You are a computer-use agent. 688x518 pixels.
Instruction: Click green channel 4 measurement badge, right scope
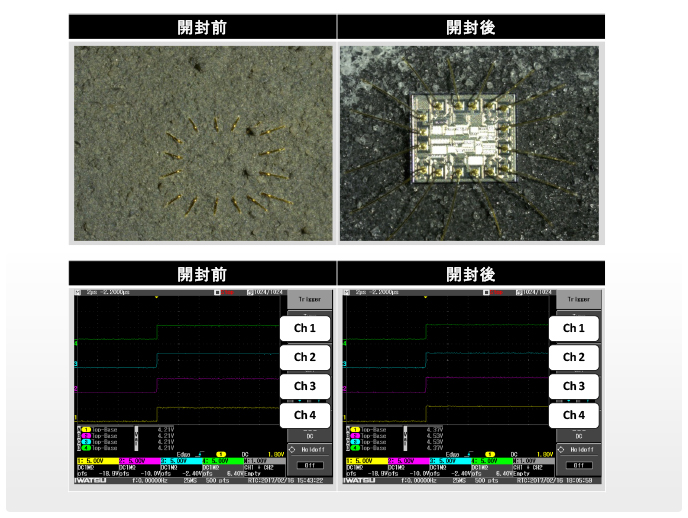[355, 448]
